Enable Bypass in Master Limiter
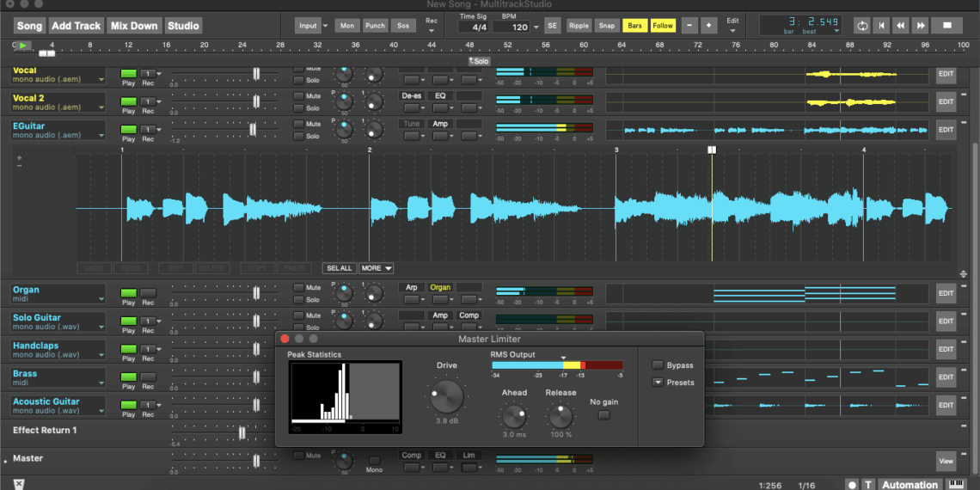 658,364
